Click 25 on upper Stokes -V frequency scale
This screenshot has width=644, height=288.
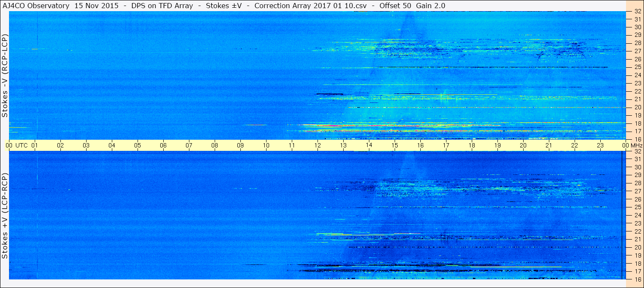tap(637, 67)
